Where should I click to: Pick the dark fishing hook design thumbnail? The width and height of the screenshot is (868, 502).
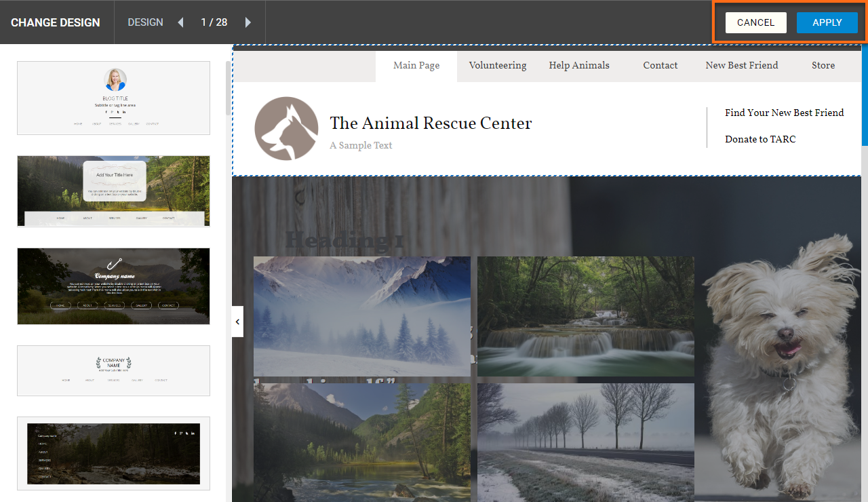pyautogui.click(x=113, y=286)
